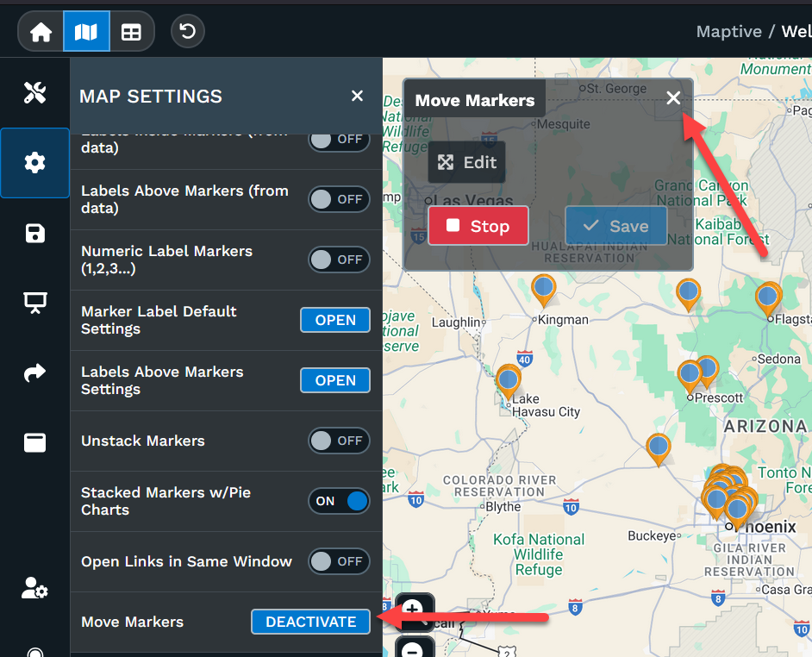
Task: Click Kofa National Wildlife Refuge label
Action: tap(539, 554)
